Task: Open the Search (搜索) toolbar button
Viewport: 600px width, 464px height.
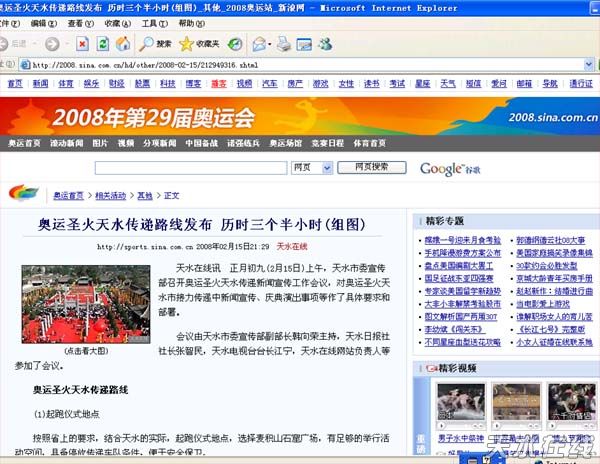Action: coord(155,44)
